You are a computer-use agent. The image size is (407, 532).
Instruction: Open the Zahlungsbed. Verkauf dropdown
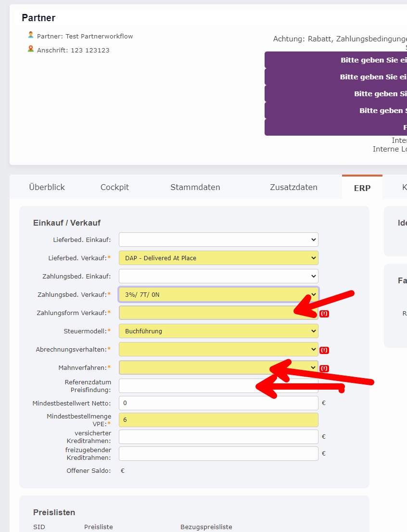point(218,294)
